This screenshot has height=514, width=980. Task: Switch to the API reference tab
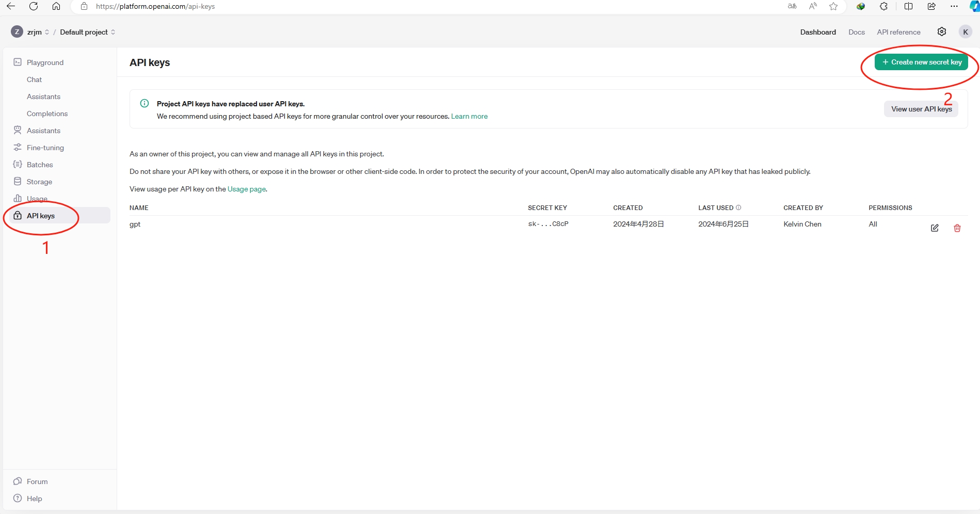(898, 32)
